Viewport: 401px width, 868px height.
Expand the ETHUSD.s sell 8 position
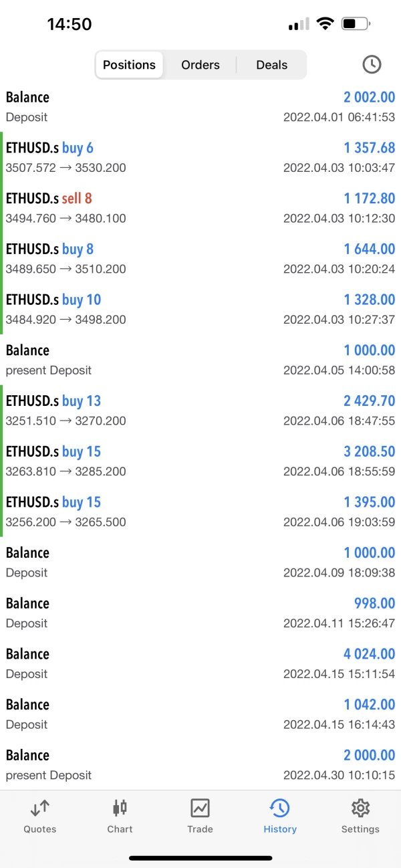point(200,208)
